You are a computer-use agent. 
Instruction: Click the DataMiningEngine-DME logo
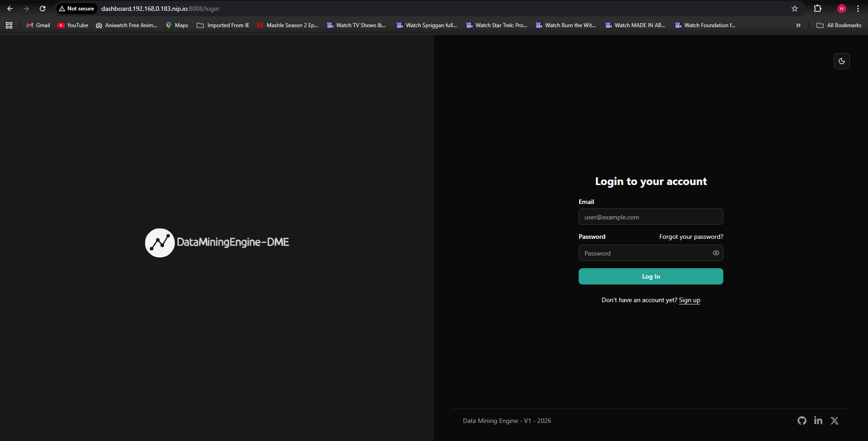(x=217, y=242)
